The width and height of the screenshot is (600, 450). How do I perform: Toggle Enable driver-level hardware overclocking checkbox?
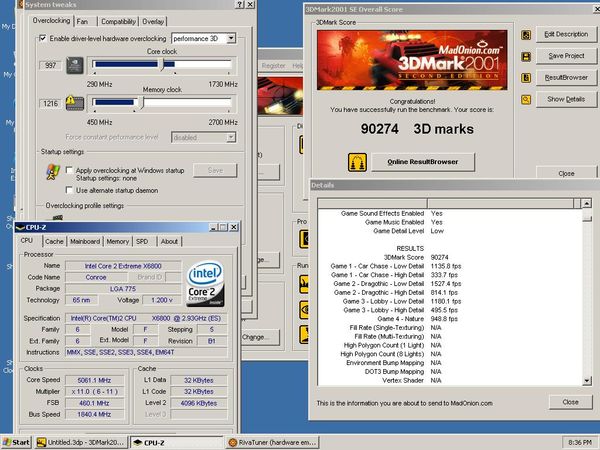click(x=41, y=38)
